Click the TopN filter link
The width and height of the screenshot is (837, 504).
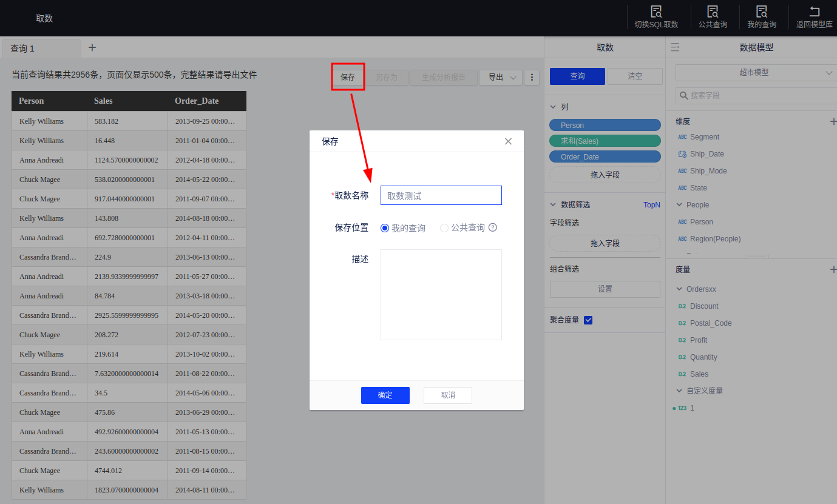point(651,205)
